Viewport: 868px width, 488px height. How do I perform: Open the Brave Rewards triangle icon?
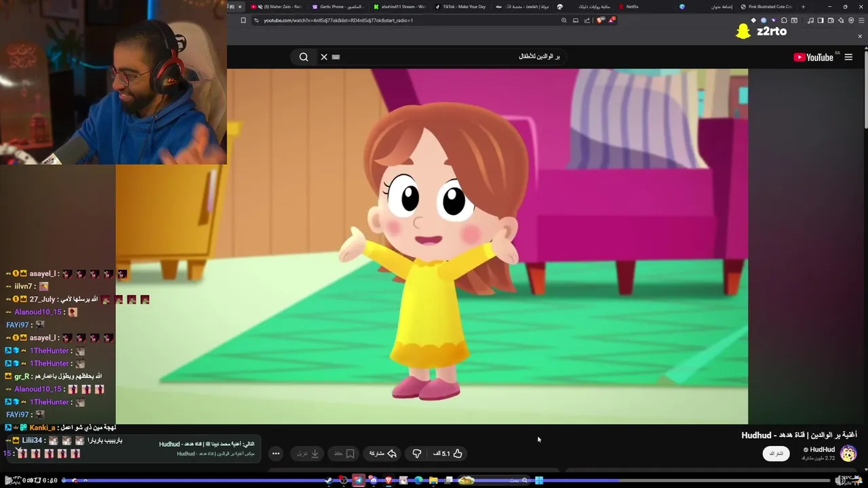(612, 20)
